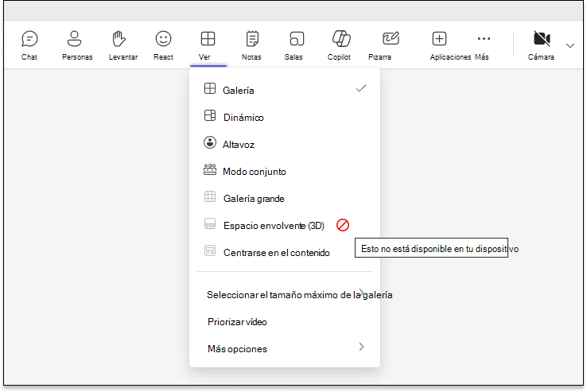Open breakout Salas icon
587x392 pixels.
[297, 38]
